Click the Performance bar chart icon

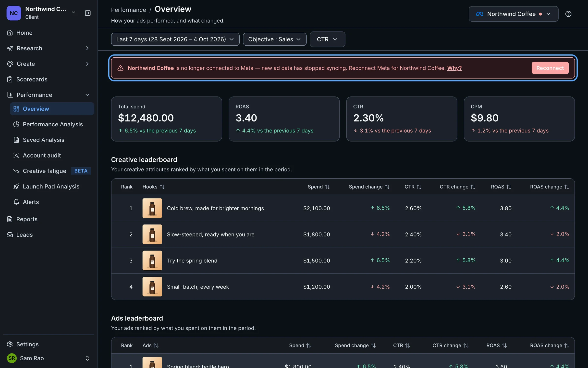10,95
